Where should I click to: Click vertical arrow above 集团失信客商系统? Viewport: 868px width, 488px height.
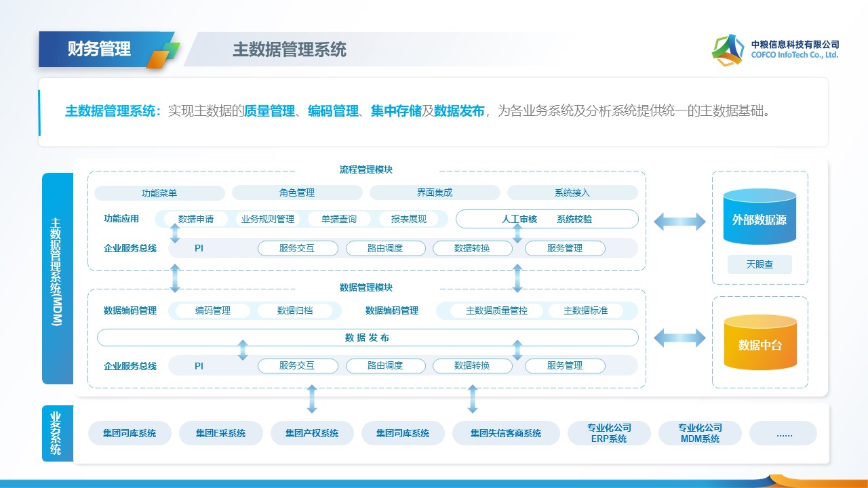pos(473,399)
